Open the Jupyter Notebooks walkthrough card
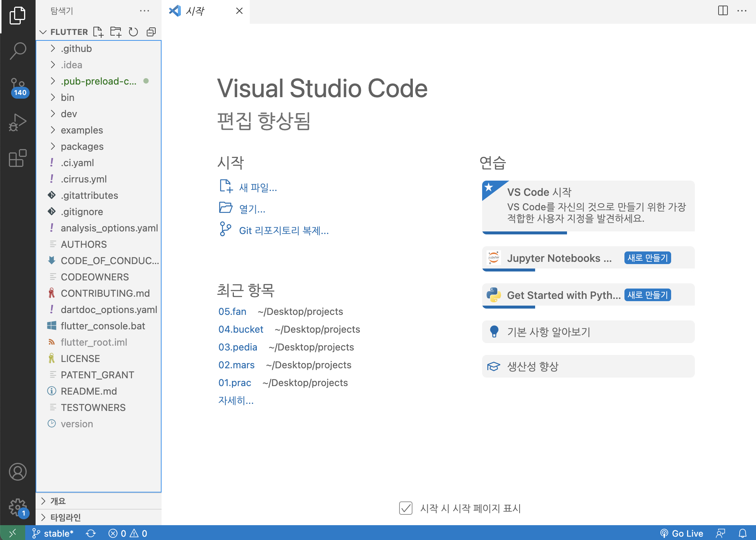Viewport: 756px width, 540px height. click(x=588, y=259)
